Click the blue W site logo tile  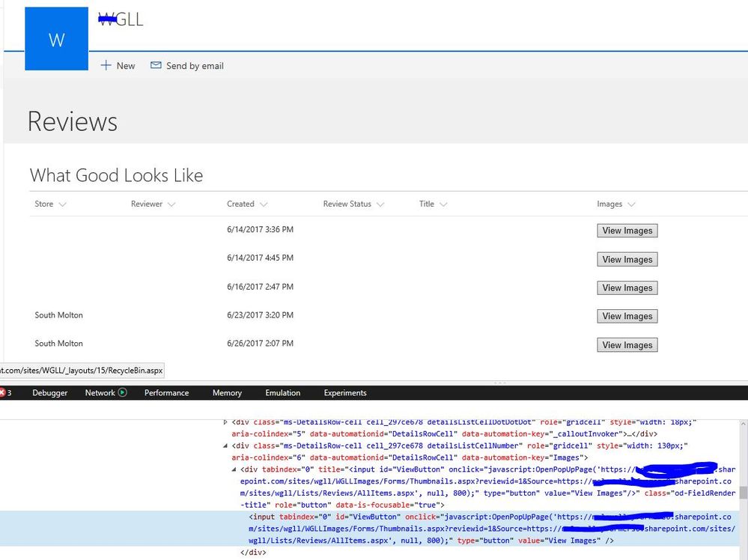click(56, 39)
